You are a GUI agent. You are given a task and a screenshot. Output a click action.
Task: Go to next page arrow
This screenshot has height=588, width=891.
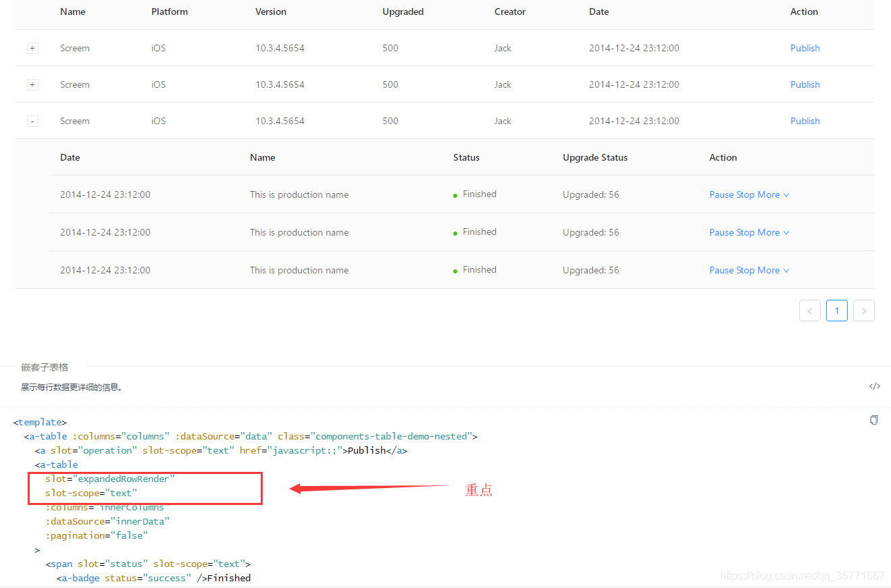point(864,311)
